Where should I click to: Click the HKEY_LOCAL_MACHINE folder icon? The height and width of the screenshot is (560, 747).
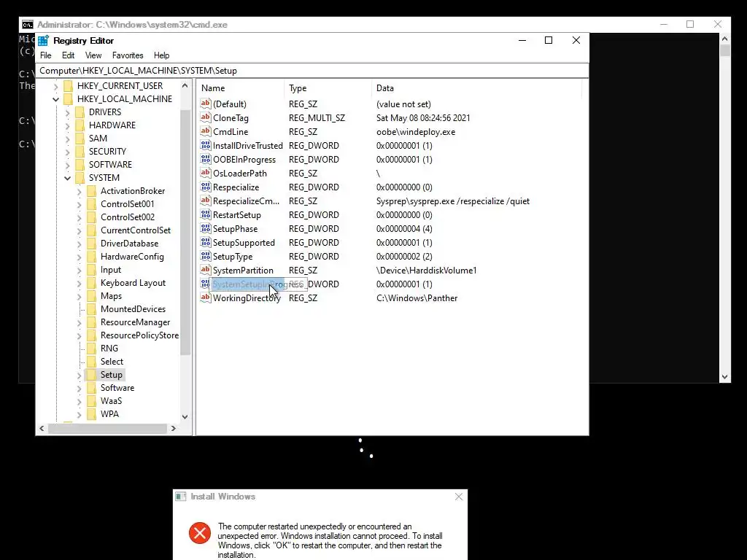coord(68,98)
